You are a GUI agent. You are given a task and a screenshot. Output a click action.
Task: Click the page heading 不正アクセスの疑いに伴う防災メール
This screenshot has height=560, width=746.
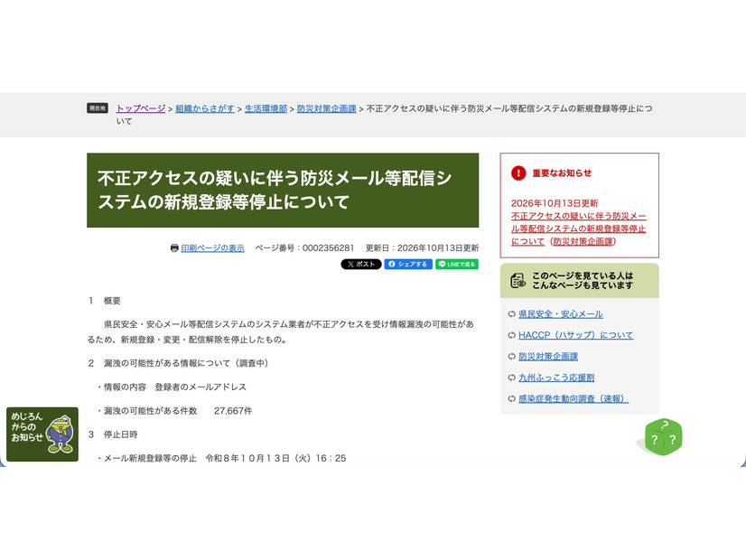point(283,191)
